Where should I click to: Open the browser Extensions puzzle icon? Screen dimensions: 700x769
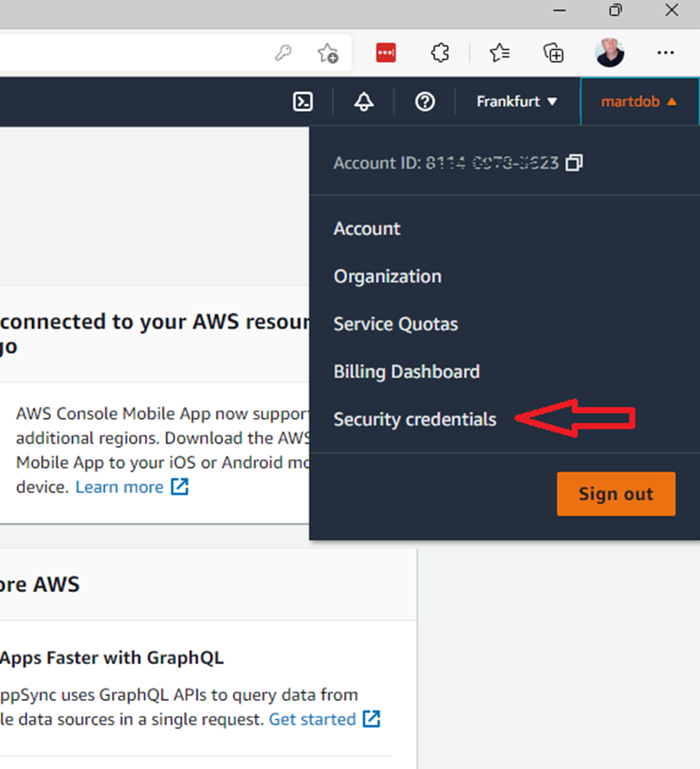(x=440, y=52)
